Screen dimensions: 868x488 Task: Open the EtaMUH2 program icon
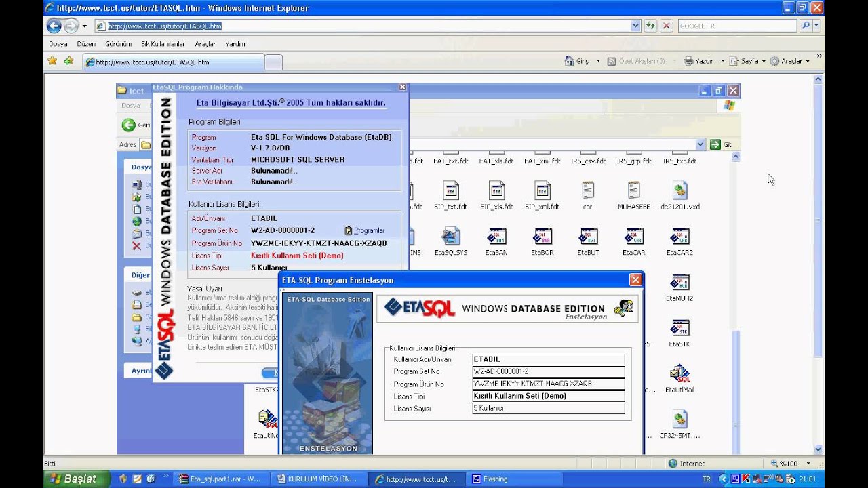coord(679,283)
